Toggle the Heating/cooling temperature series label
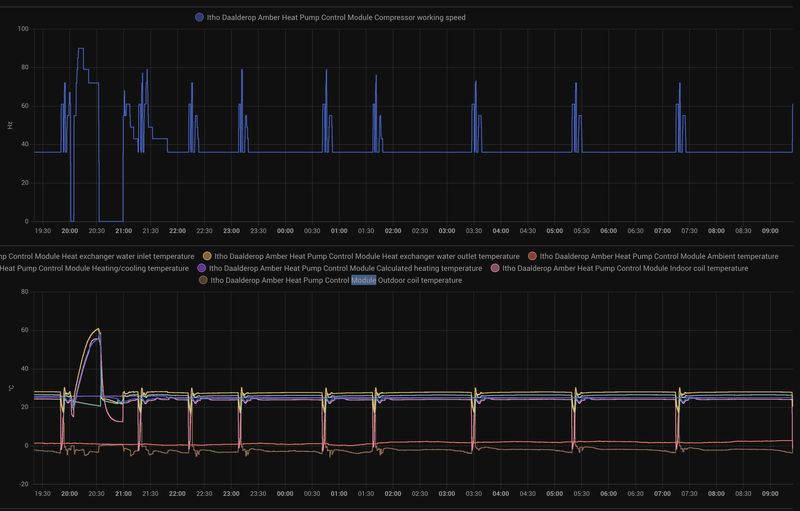 (x=94, y=268)
